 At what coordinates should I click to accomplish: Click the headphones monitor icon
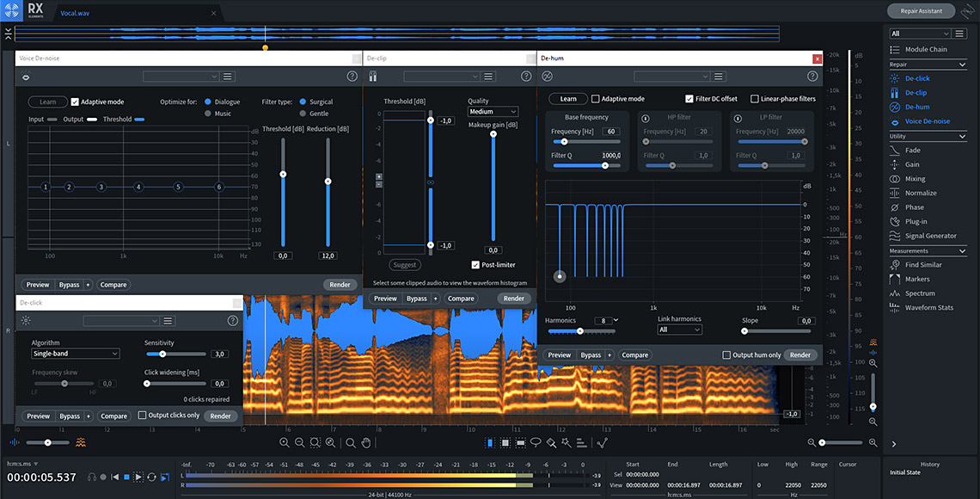pos(92,477)
